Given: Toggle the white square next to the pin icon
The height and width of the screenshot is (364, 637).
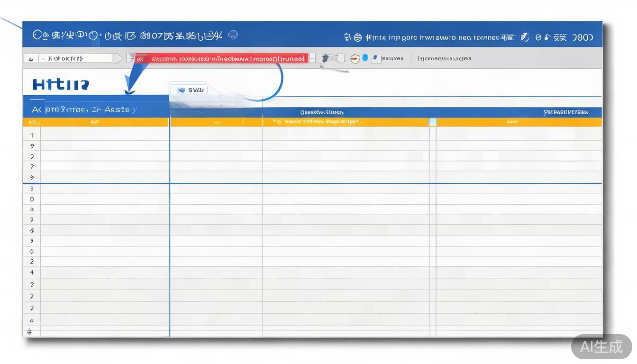Looking at the screenshot, I should (340, 58).
